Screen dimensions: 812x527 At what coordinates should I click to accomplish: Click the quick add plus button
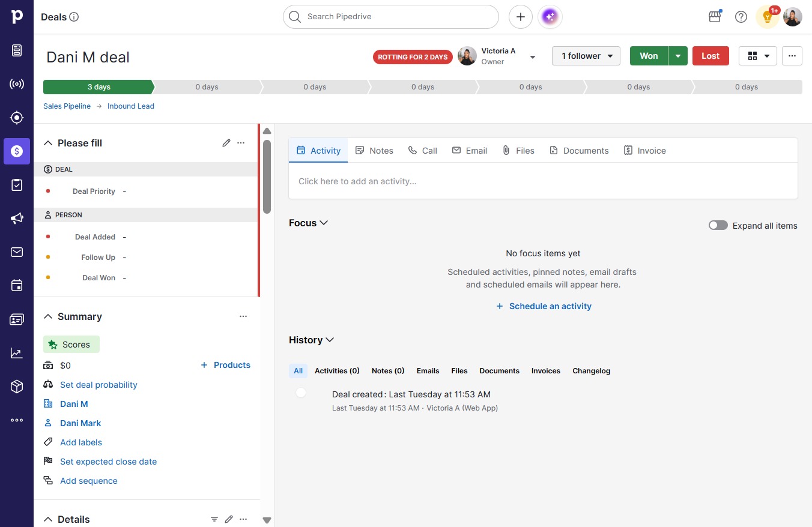(x=521, y=17)
